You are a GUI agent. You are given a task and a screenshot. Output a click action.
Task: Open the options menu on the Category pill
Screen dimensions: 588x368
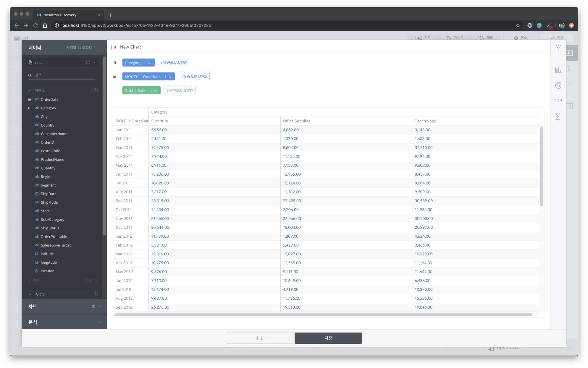click(145, 62)
